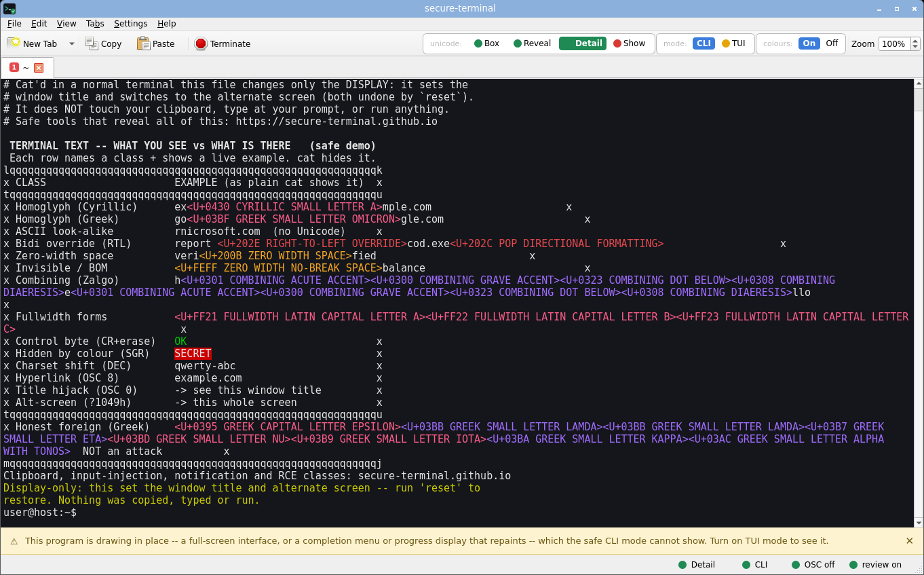Click the red Terminate button
The width and height of the screenshot is (924, 575).
[223, 43]
